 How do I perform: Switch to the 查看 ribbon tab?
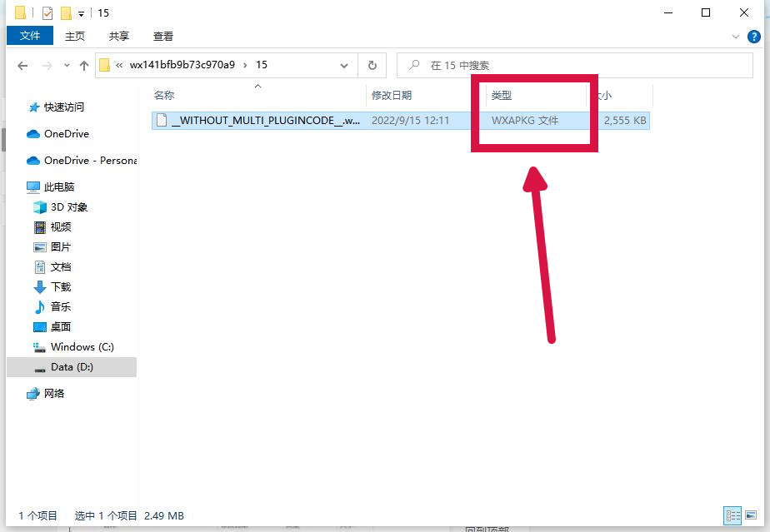coord(163,36)
